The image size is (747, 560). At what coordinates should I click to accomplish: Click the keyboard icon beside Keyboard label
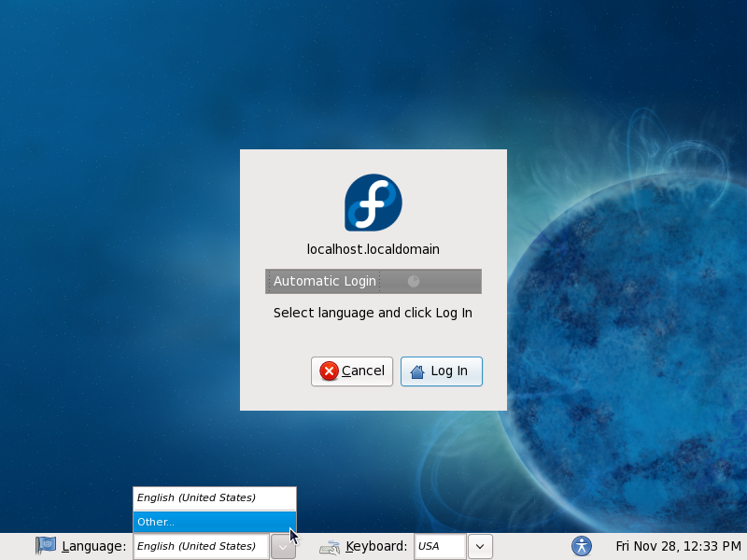click(330, 547)
